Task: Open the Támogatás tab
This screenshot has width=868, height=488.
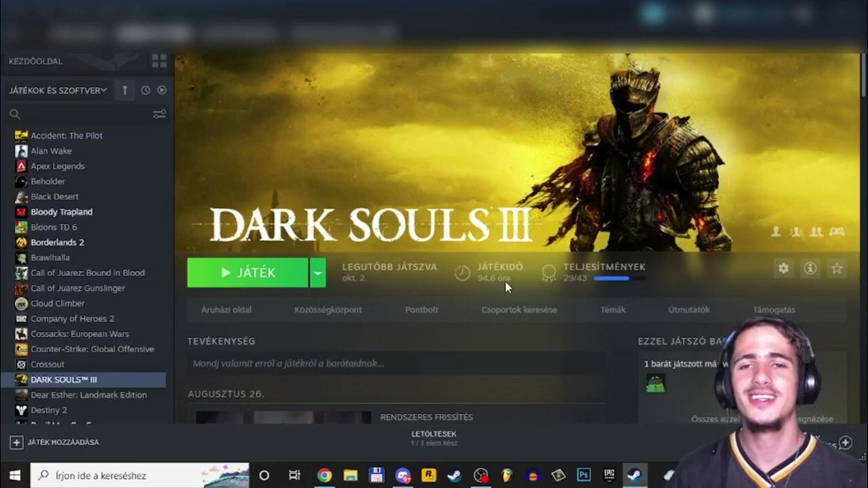Action: pos(774,310)
